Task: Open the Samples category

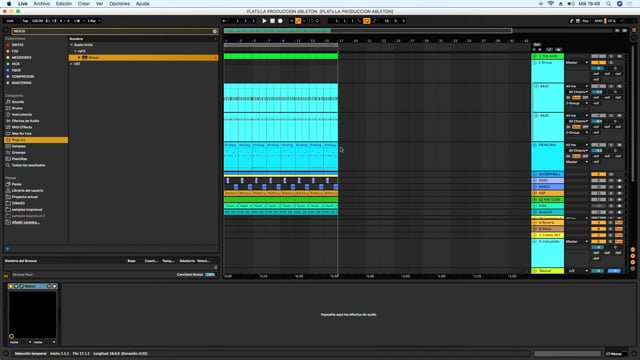Action: tap(18, 146)
